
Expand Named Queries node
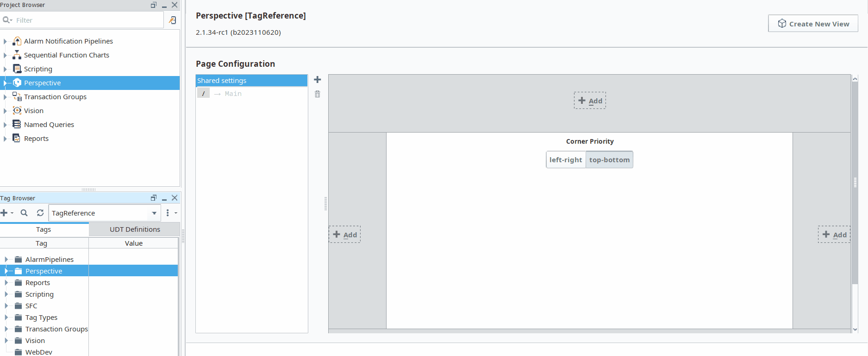[x=5, y=125]
